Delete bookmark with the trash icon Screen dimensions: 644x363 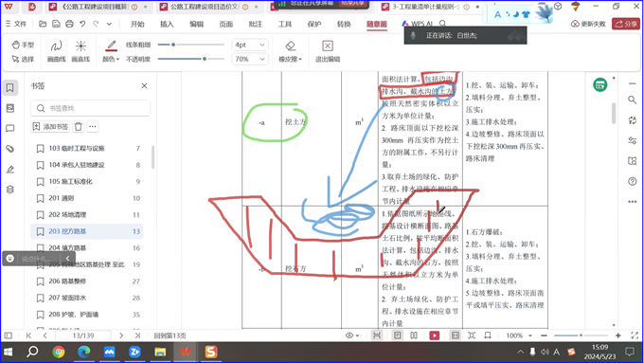79,127
